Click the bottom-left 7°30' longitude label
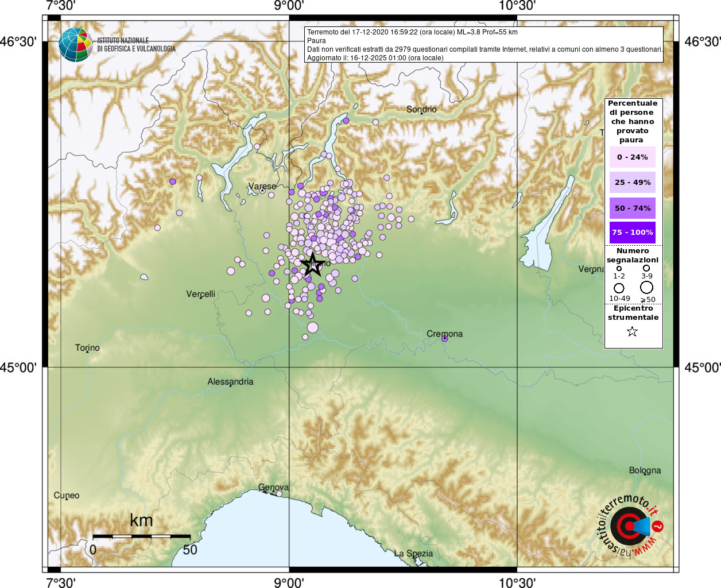Screen dimensions: 721x588 coord(60,582)
